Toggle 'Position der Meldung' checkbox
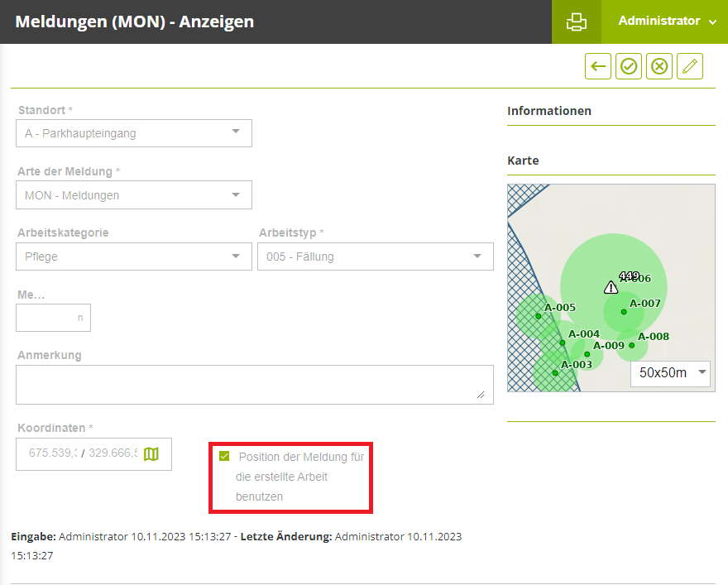Image resolution: width=728 pixels, height=585 pixels. tap(224, 456)
